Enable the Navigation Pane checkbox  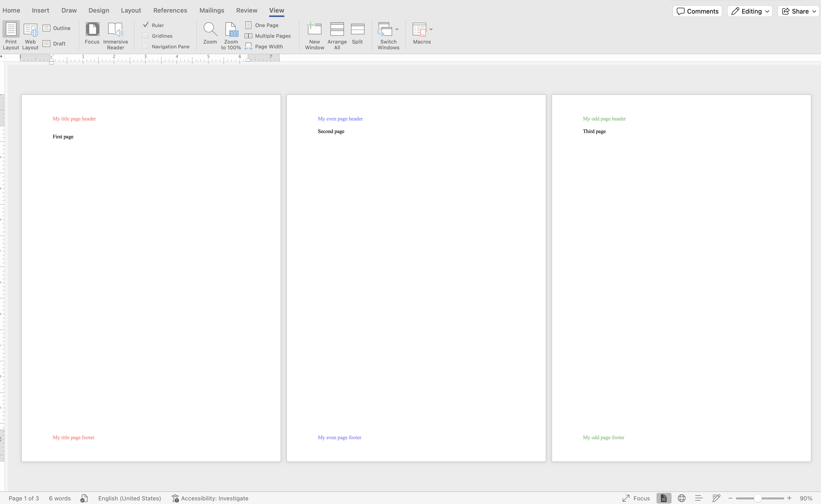[145, 46]
